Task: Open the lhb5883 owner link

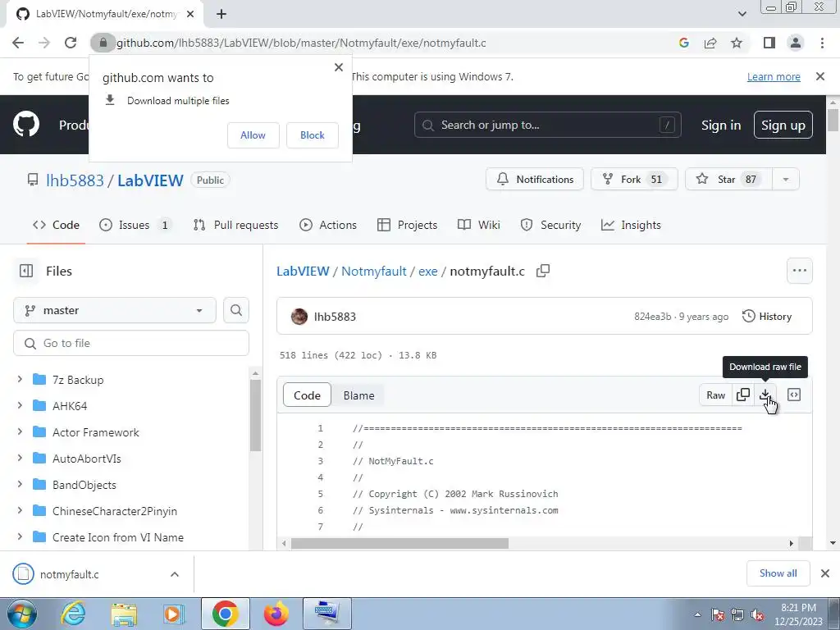Action: click(75, 180)
